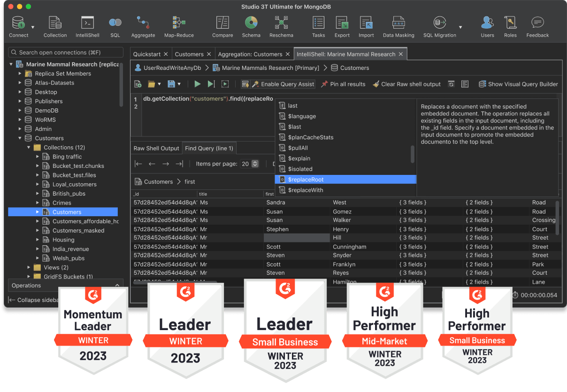567x392 pixels.
Task: Expand the WoRMS database node
Action: coord(20,120)
